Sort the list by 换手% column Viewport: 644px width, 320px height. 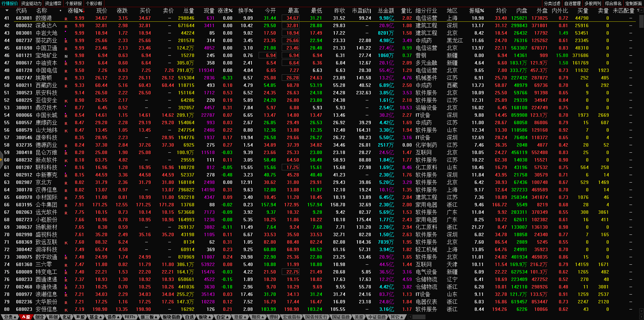[x=245, y=11]
